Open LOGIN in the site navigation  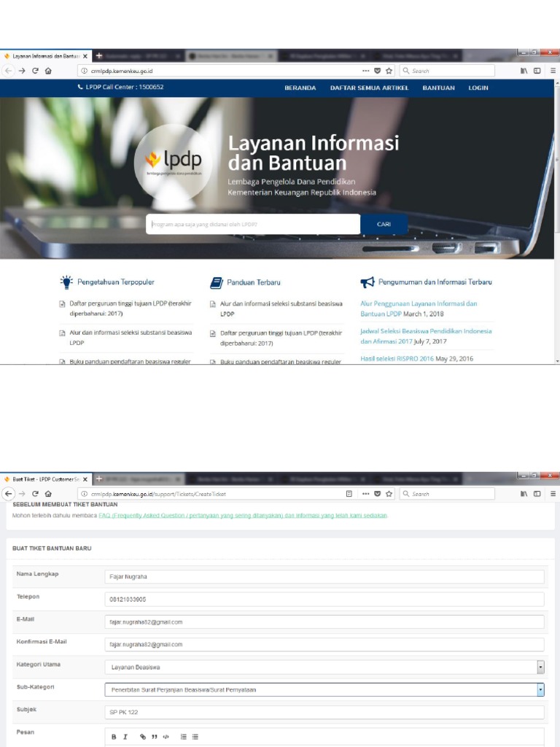[x=478, y=88]
